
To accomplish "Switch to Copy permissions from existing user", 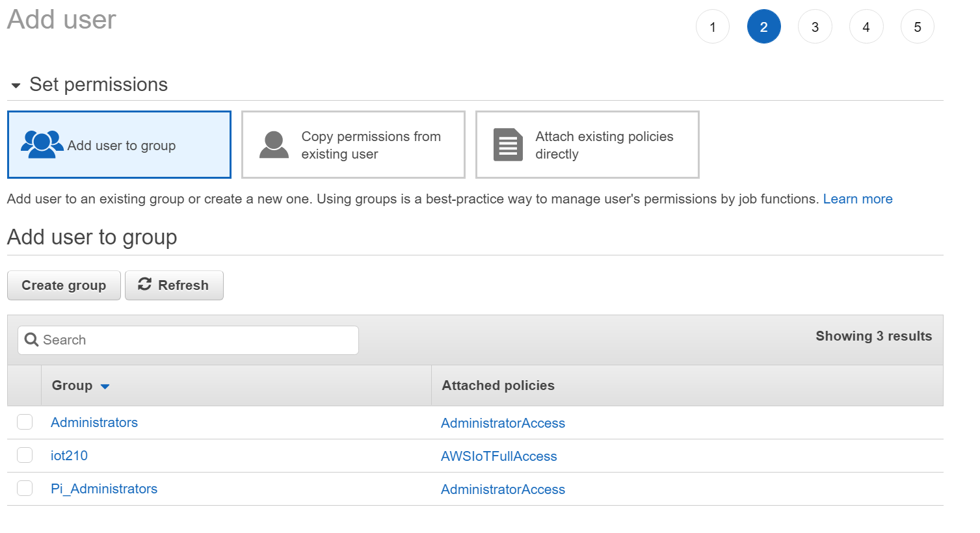I will pos(352,144).
